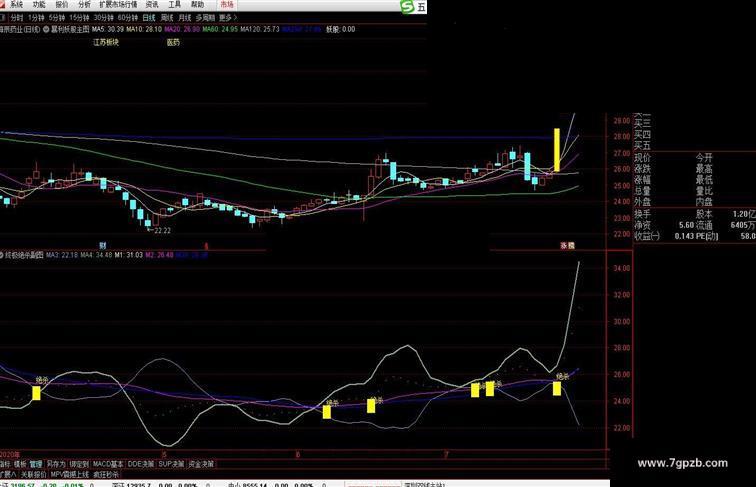The width and height of the screenshot is (756, 487).
Task: Select the 月线 monthly period tab
Action: (185, 18)
